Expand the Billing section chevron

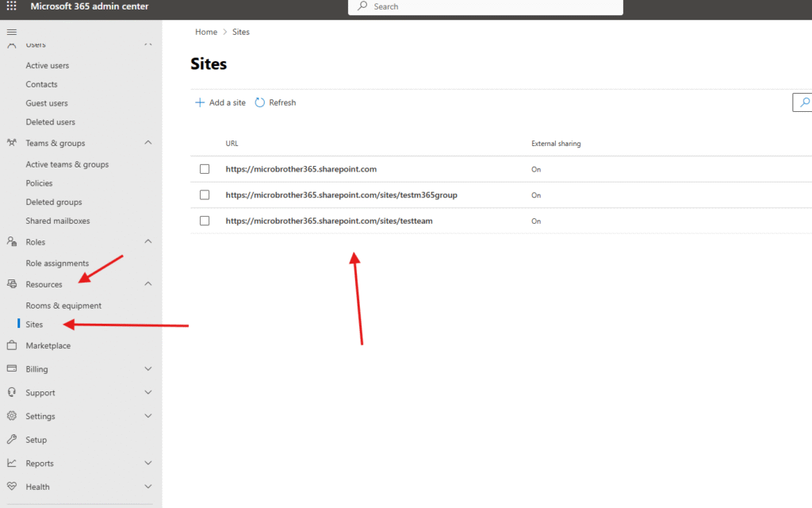[148, 369]
